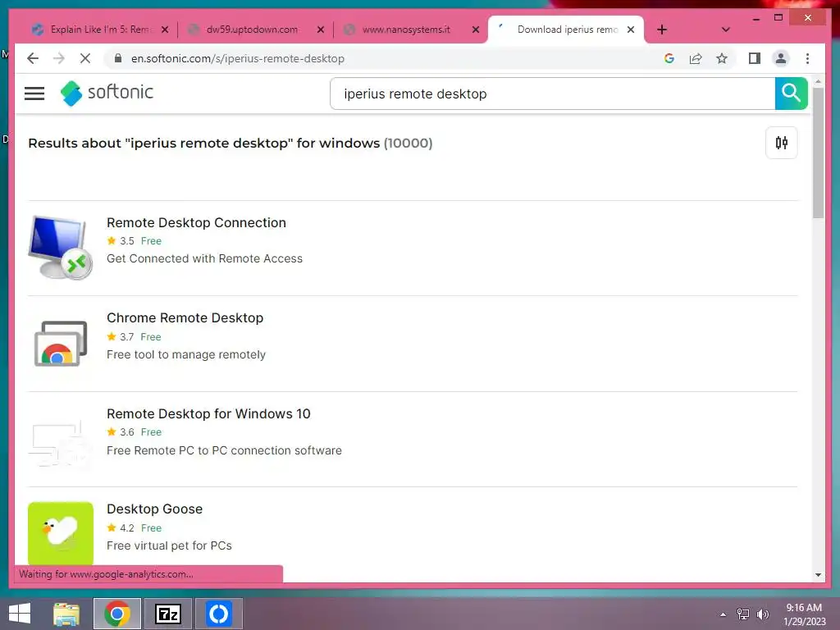Screen dimensions: 840x630
Task: Click the site lock icon
Action: [118, 58]
